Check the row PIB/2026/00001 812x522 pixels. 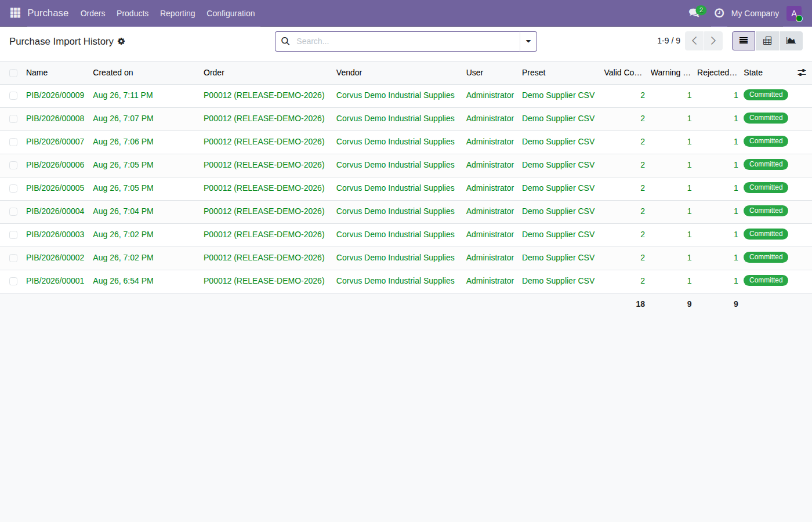click(x=13, y=281)
